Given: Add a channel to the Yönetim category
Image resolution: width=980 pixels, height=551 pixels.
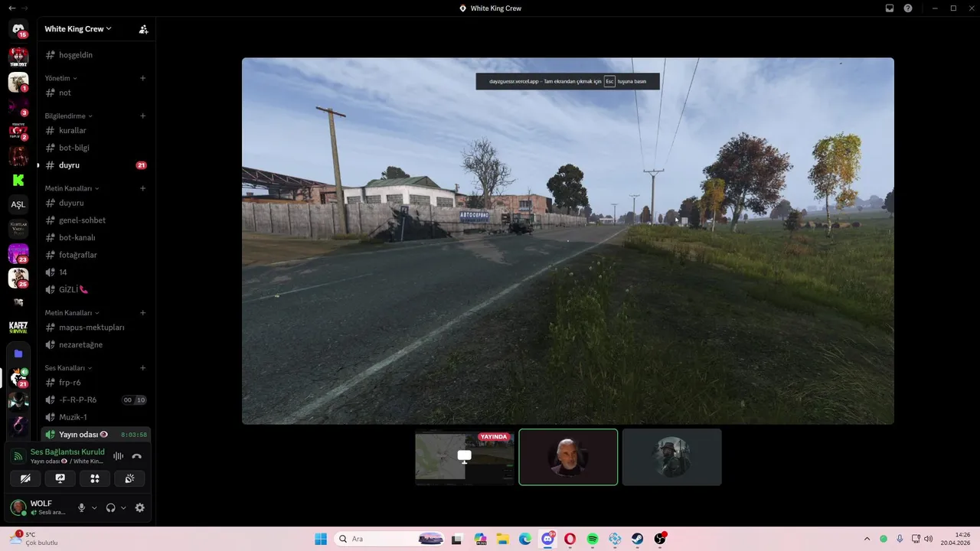Looking at the screenshot, I should (143, 78).
